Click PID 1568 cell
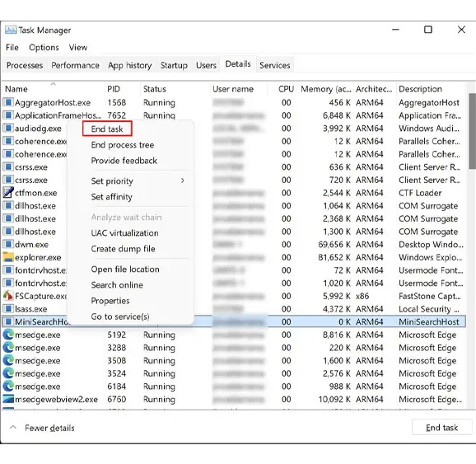This screenshot has height=464, width=476. pyautogui.click(x=117, y=102)
